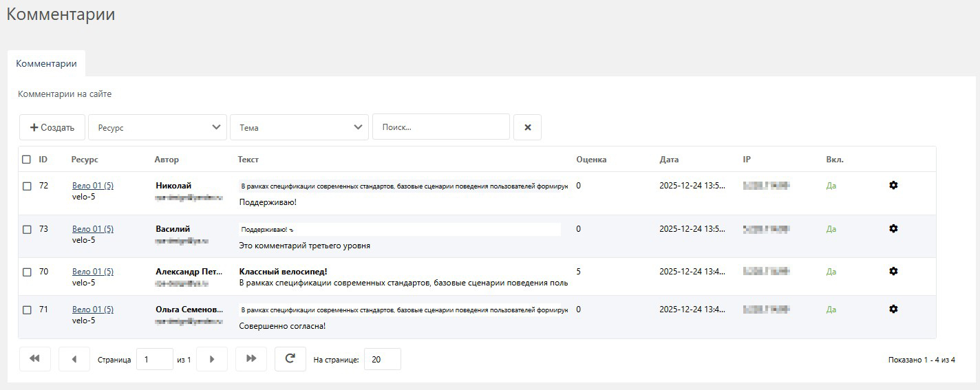Jump to last page of comments

click(x=251, y=359)
